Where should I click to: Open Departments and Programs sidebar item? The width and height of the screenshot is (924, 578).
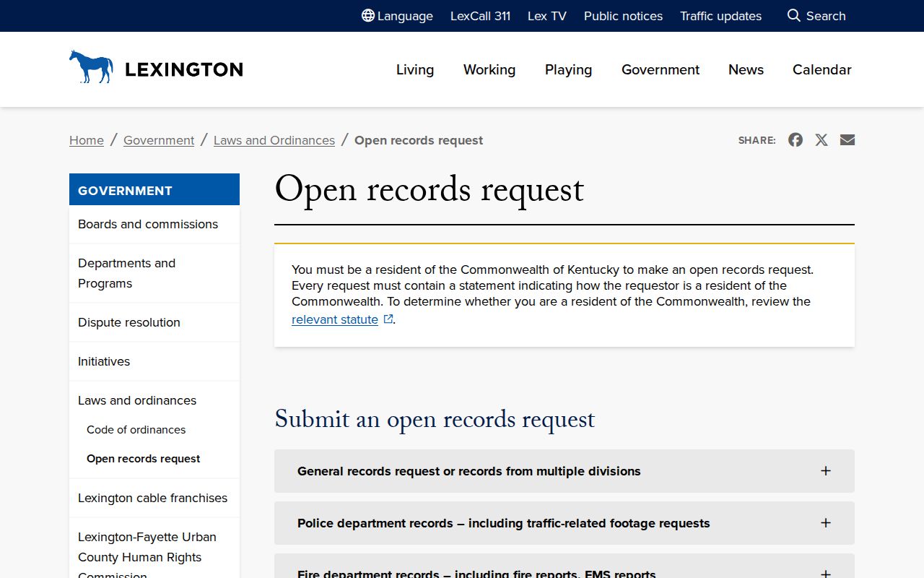154,273
